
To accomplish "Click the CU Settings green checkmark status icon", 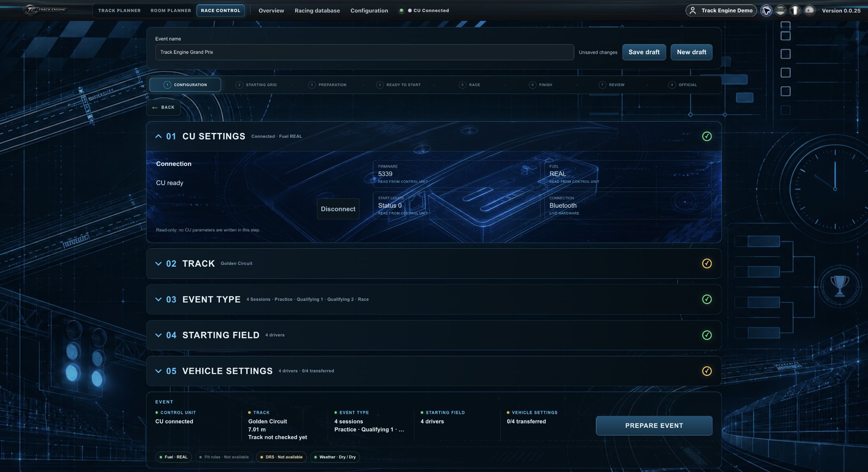I will [x=706, y=136].
